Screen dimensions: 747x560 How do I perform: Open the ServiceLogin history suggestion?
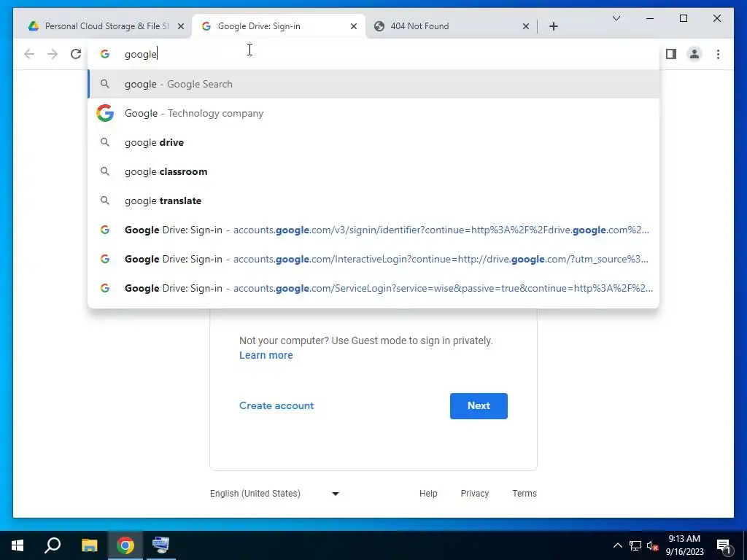pyautogui.click(x=374, y=288)
